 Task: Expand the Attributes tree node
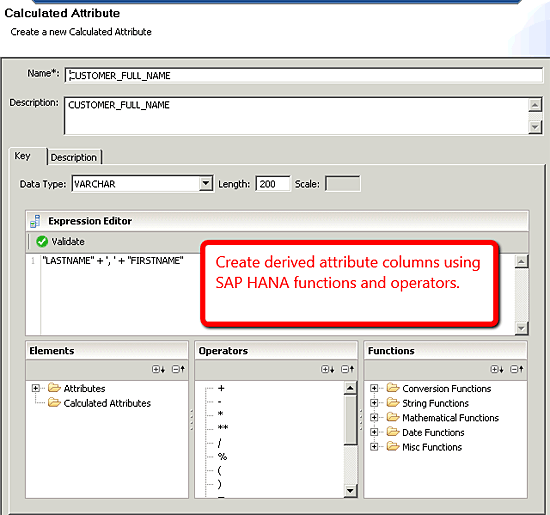click(35, 388)
